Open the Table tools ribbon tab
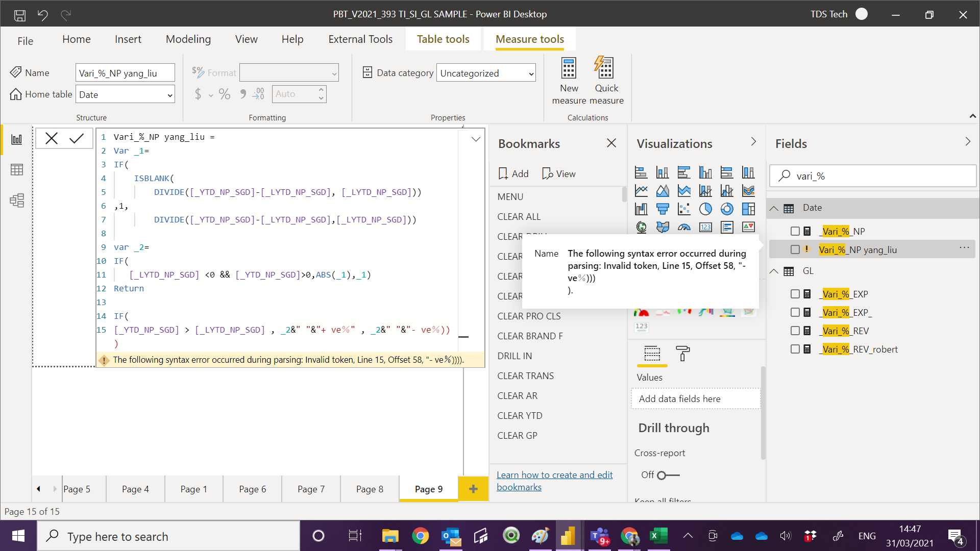The height and width of the screenshot is (551, 980). tap(443, 39)
